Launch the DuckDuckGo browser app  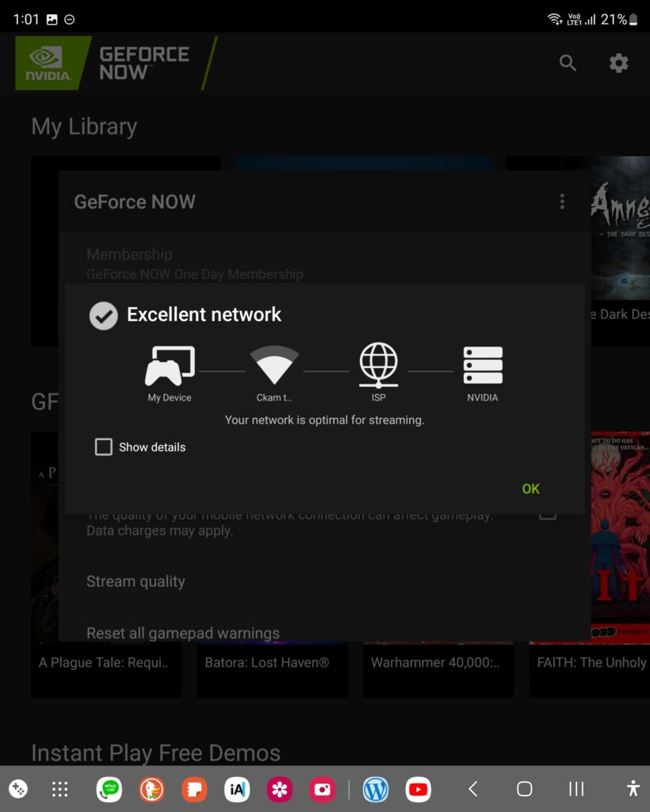[151, 789]
